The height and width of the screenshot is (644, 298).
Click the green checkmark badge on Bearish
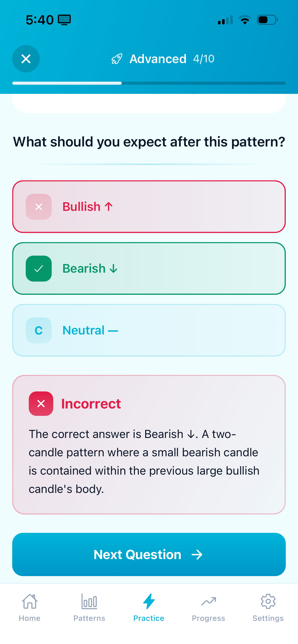[39, 269]
